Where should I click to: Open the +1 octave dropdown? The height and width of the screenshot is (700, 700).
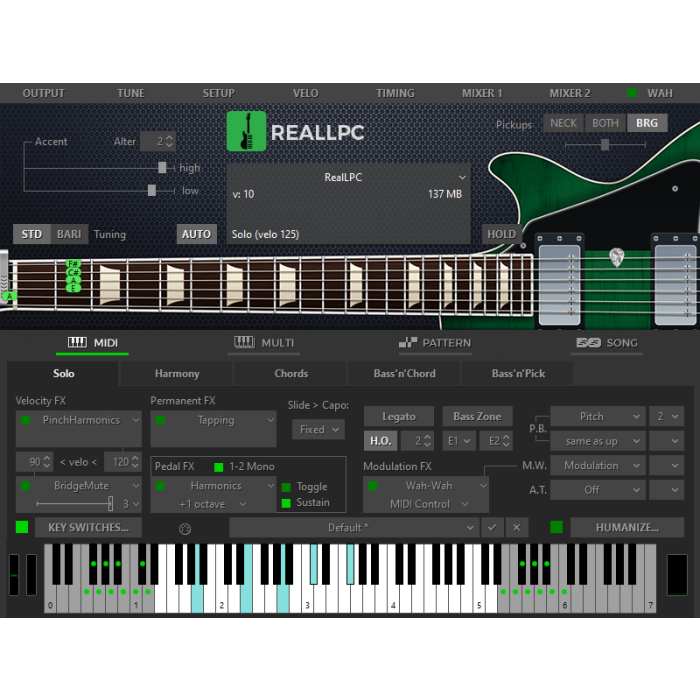212,504
